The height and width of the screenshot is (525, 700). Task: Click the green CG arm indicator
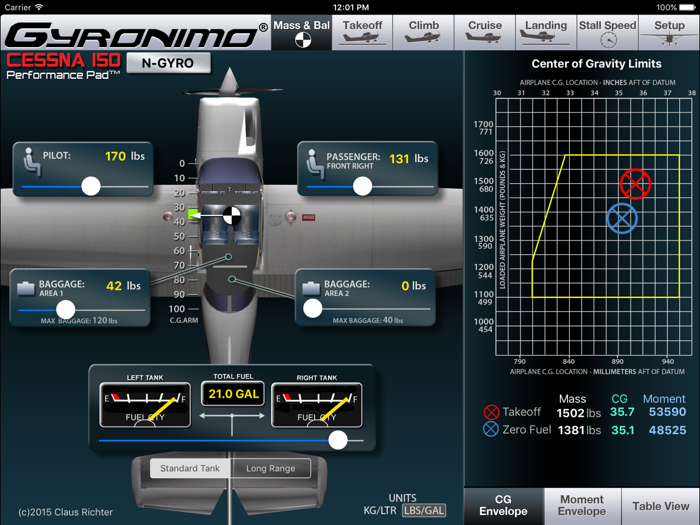193,214
